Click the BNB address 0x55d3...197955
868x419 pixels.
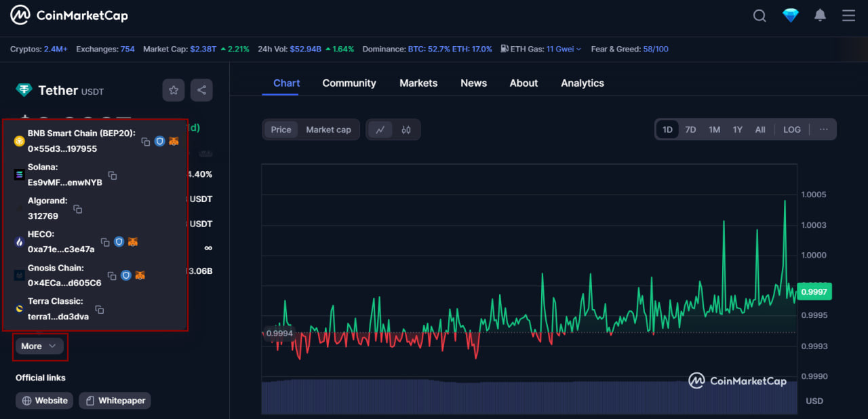click(62, 148)
